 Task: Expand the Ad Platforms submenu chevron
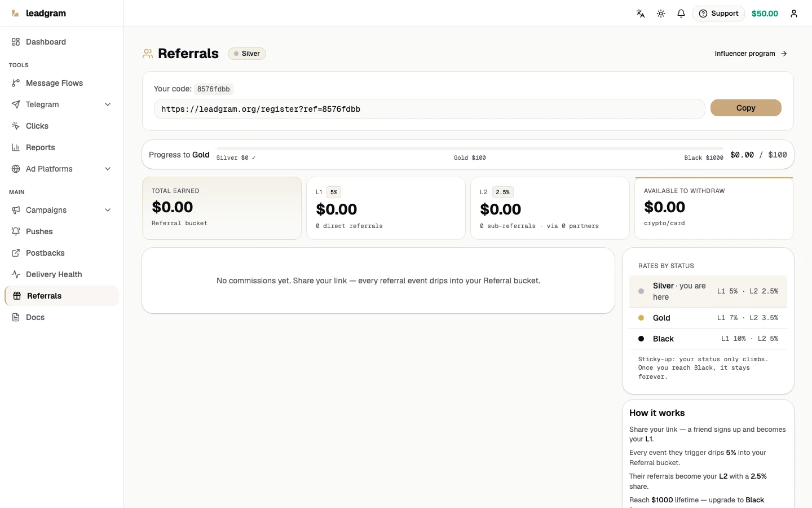[x=108, y=169]
